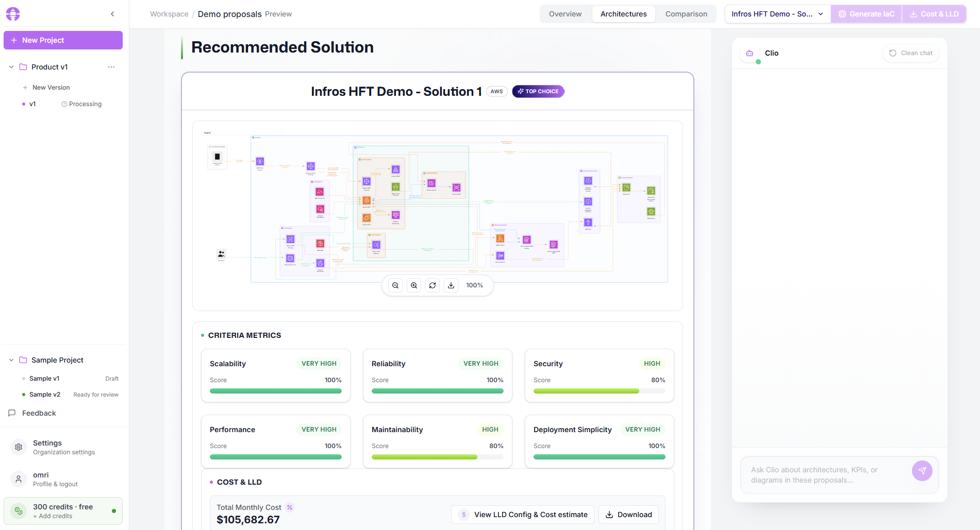This screenshot has width=980, height=530.
Task: Click Demo proposals breadcrumb
Action: coord(229,14)
